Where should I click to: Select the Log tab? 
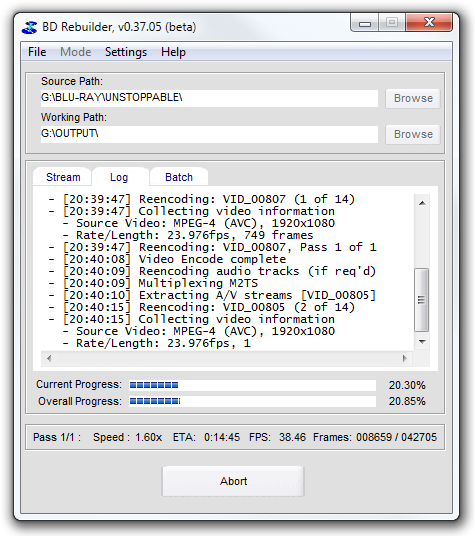tap(119, 177)
